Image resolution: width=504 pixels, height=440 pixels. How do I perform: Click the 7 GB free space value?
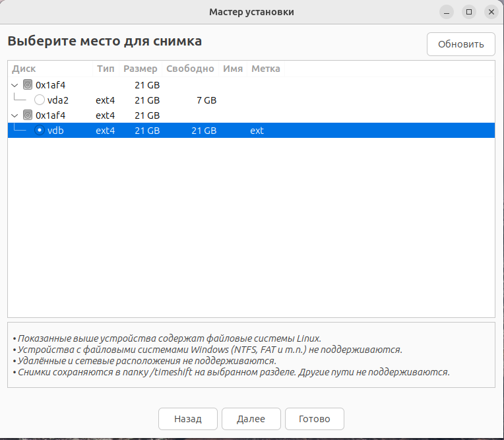pyautogui.click(x=206, y=100)
